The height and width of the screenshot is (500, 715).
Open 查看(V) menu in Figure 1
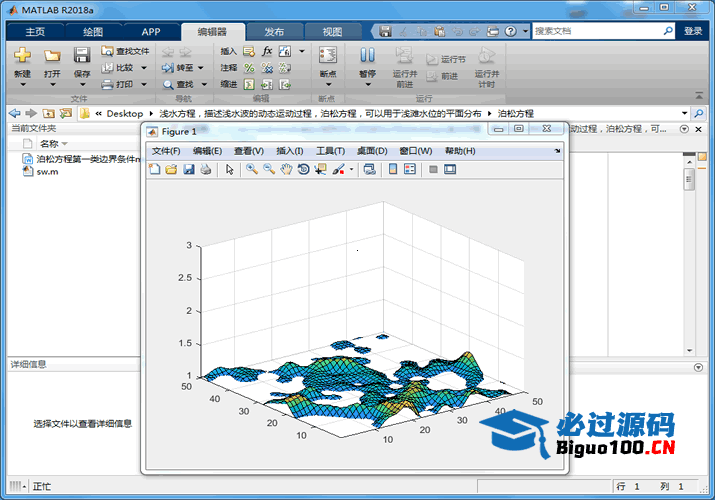click(x=249, y=151)
